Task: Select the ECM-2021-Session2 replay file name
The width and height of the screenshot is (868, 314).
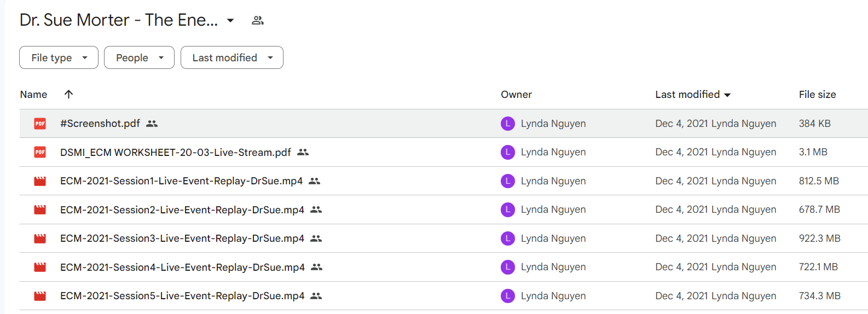Action: click(182, 210)
